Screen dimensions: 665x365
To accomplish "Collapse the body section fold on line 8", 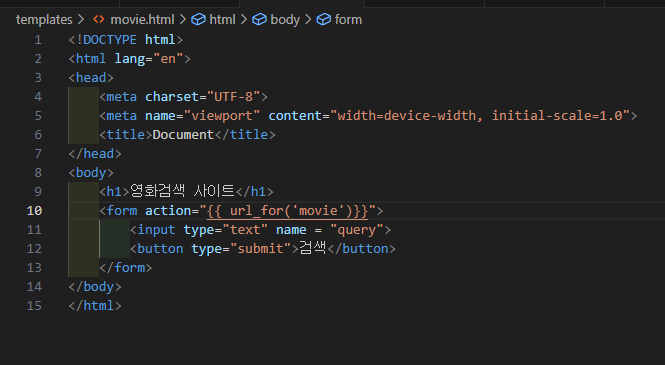I will click(x=58, y=173).
